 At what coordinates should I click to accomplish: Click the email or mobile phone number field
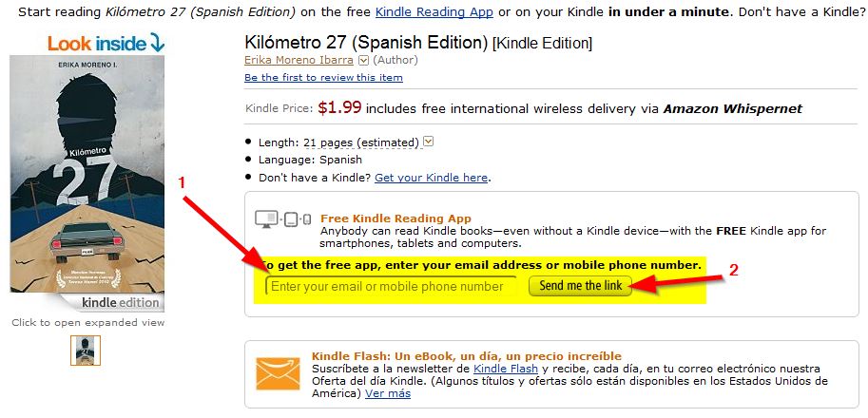click(x=391, y=286)
